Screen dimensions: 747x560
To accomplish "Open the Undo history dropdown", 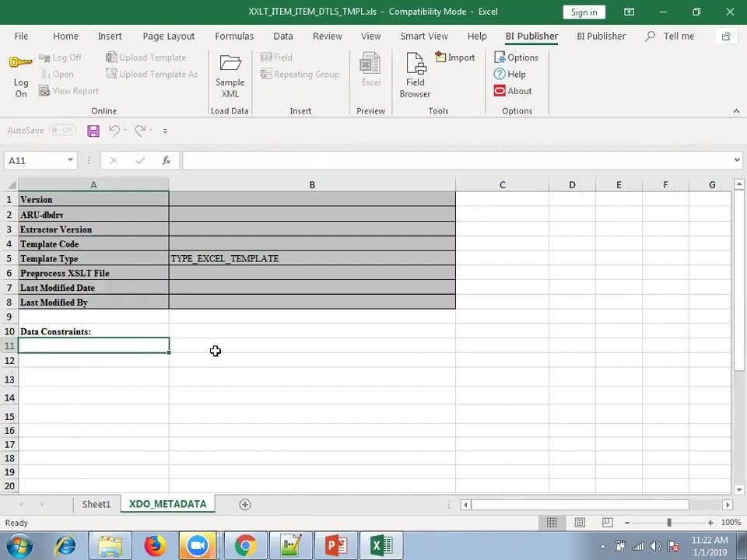I will pyautogui.click(x=125, y=130).
